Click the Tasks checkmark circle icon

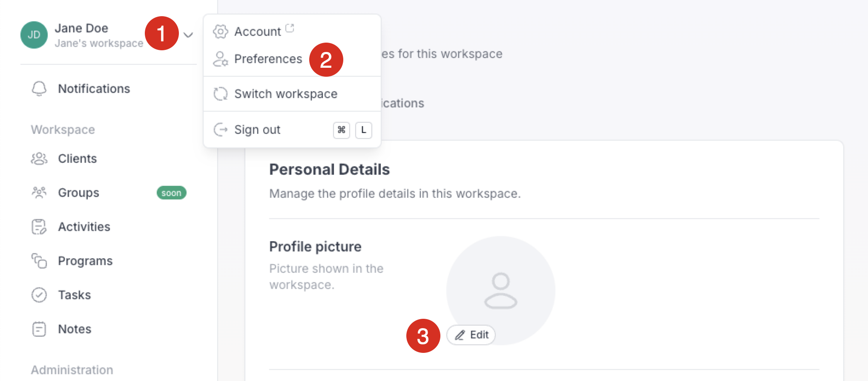[x=39, y=295]
